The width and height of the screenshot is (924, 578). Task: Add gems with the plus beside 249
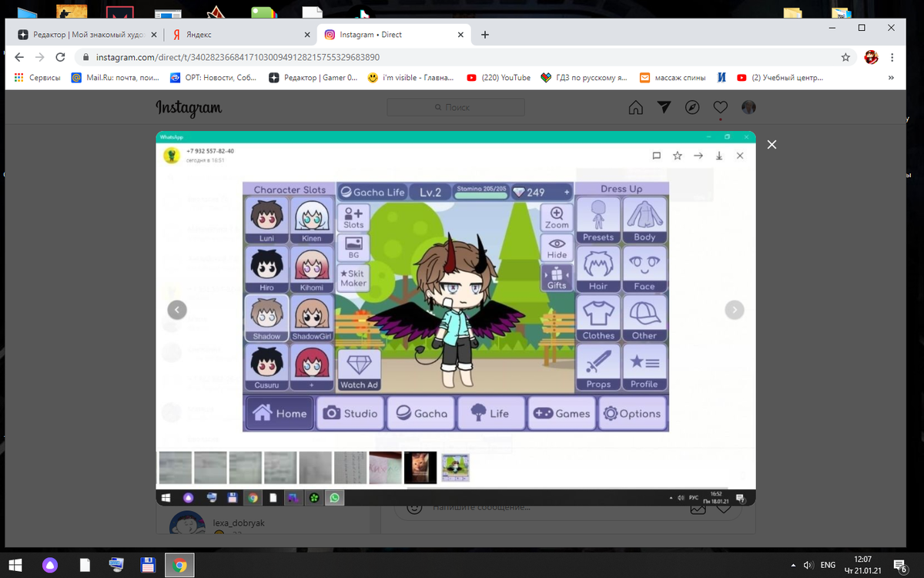[x=567, y=192]
